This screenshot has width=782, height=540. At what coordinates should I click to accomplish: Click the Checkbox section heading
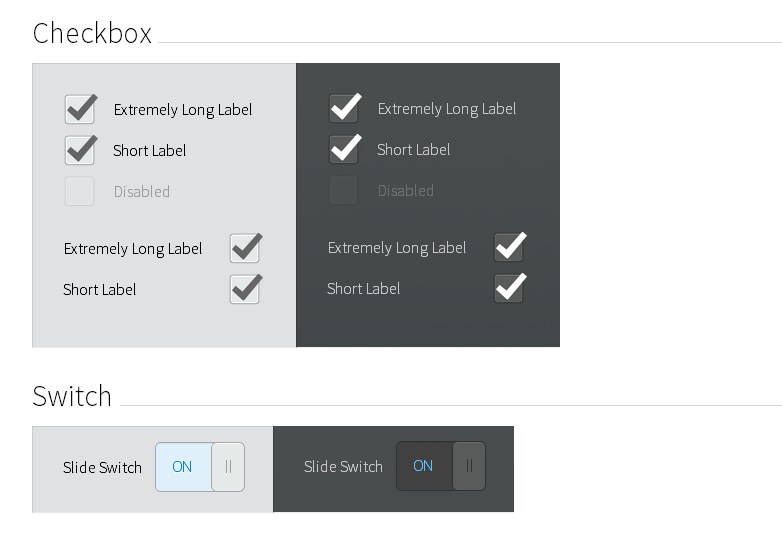point(92,34)
